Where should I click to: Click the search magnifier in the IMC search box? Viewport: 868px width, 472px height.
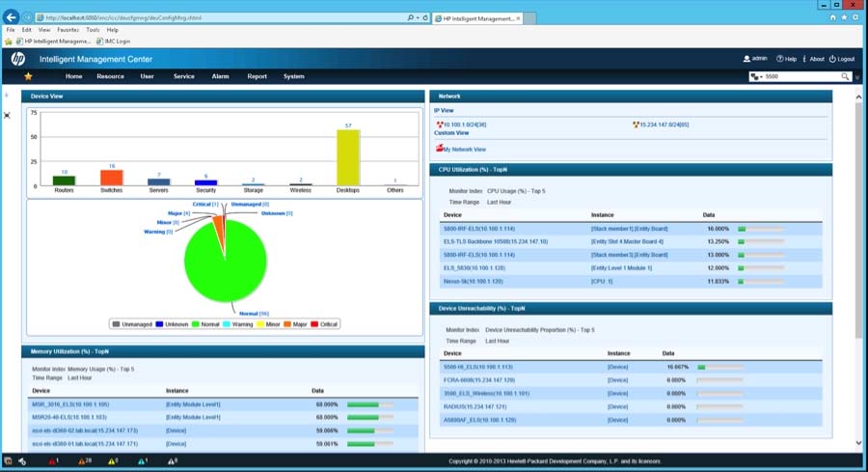(x=845, y=76)
